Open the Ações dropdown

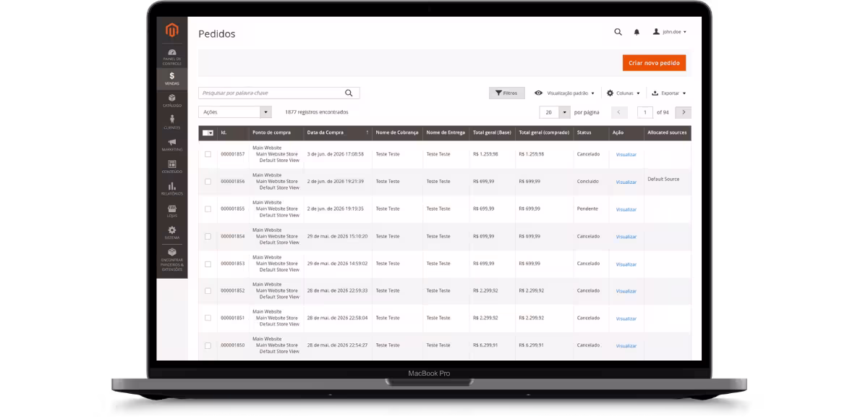click(235, 112)
